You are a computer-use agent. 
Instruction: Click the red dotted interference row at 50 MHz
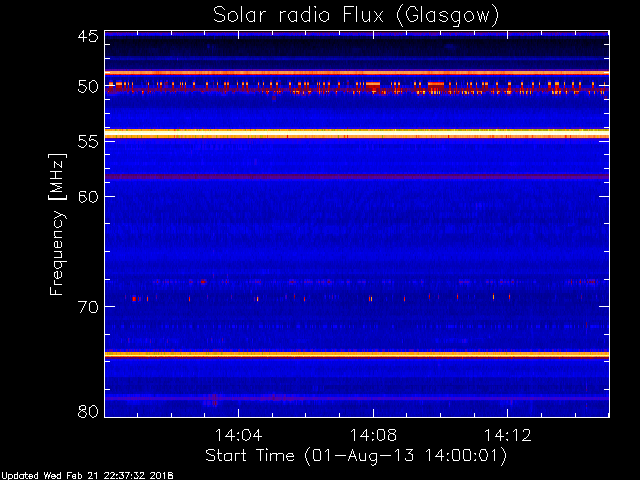357,88
